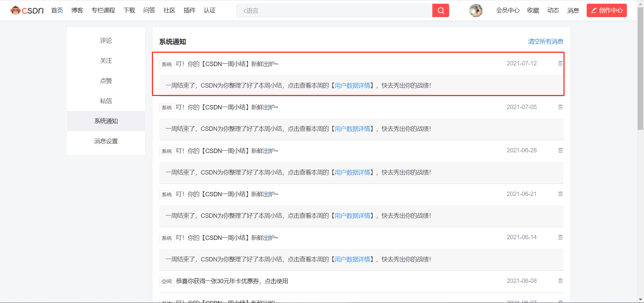Open 用户数据详情 link in 2021-06-14 notification
The height and width of the screenshot is (303, 644).
[353, 259]
